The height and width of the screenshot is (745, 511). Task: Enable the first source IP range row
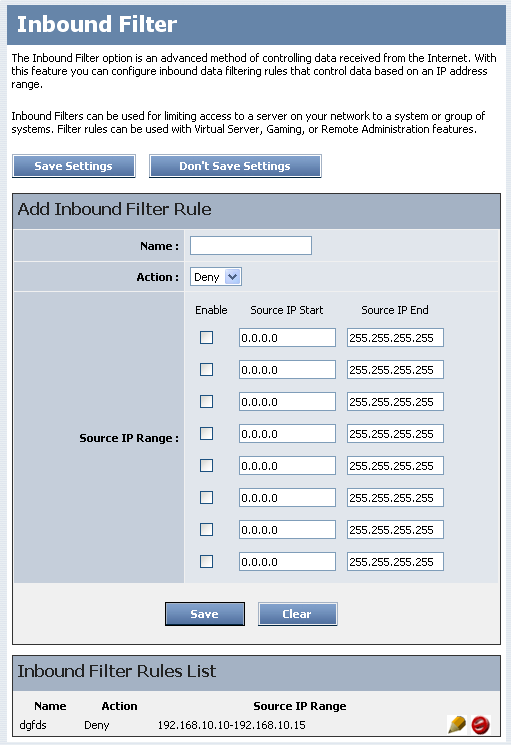206,337
